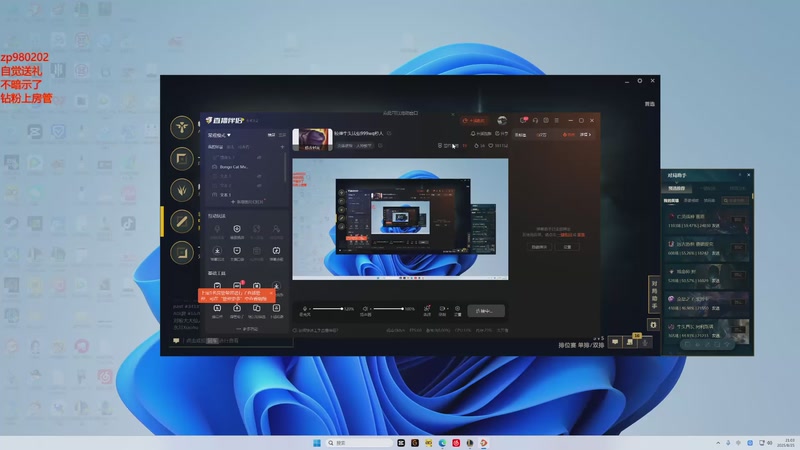This screenshot has width=800, height=450.
Task: Click the heart likes counter
Action: (498, 146)
